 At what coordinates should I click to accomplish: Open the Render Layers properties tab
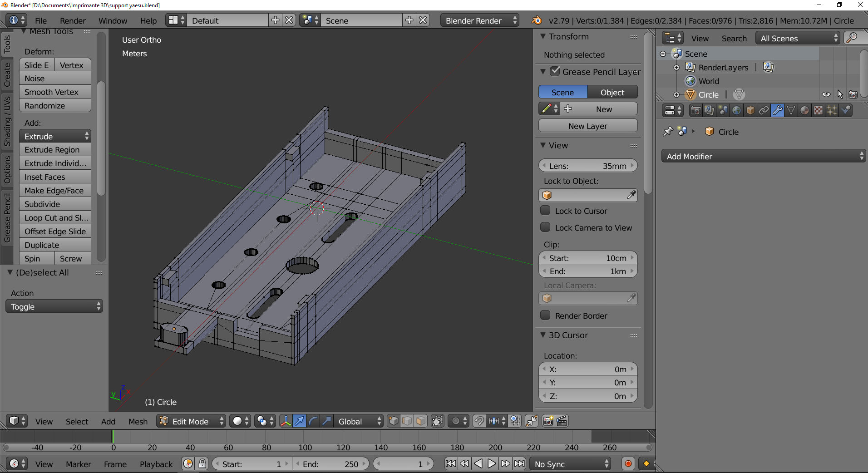[x=709, y=110]
